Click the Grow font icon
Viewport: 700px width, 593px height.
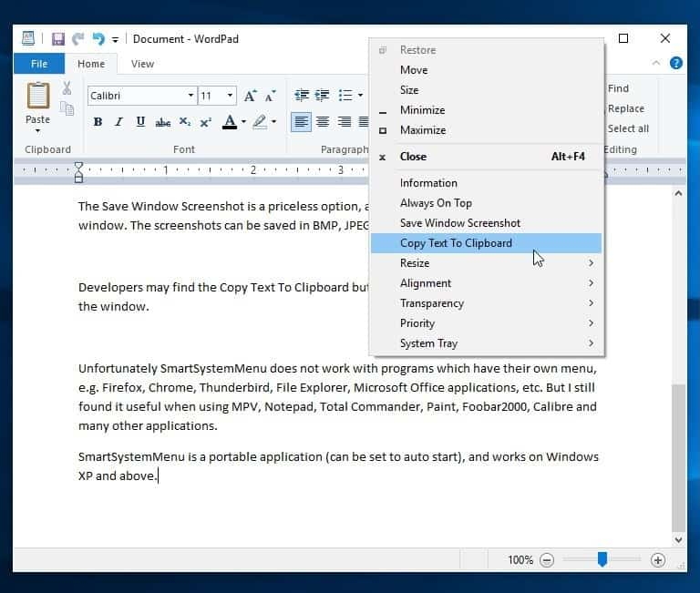click(x=250, y=96)
